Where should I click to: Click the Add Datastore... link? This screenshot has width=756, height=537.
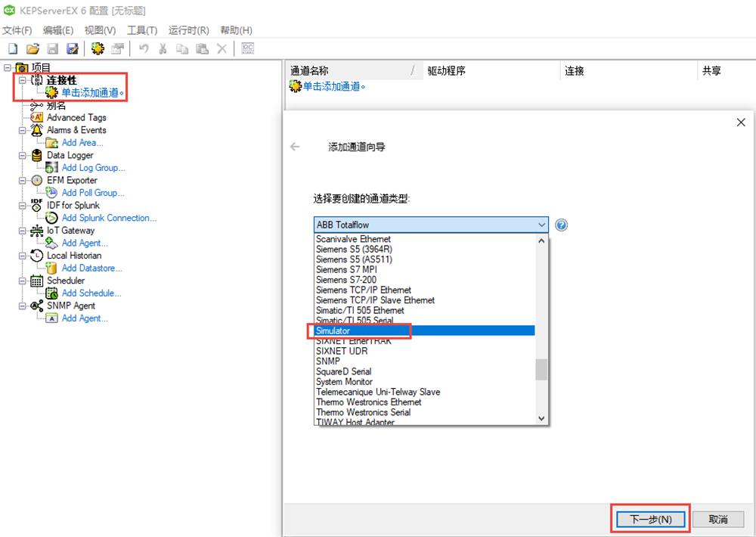coord(92,268)
